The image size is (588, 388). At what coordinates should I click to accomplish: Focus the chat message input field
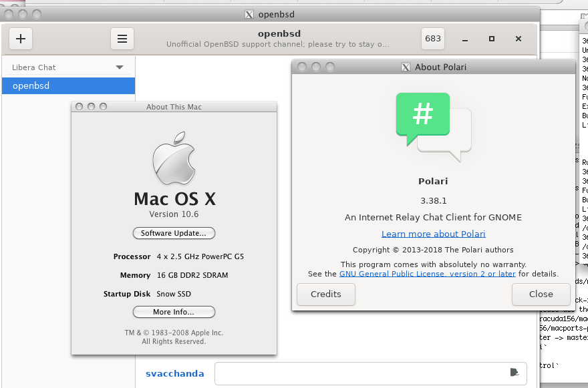370,373
